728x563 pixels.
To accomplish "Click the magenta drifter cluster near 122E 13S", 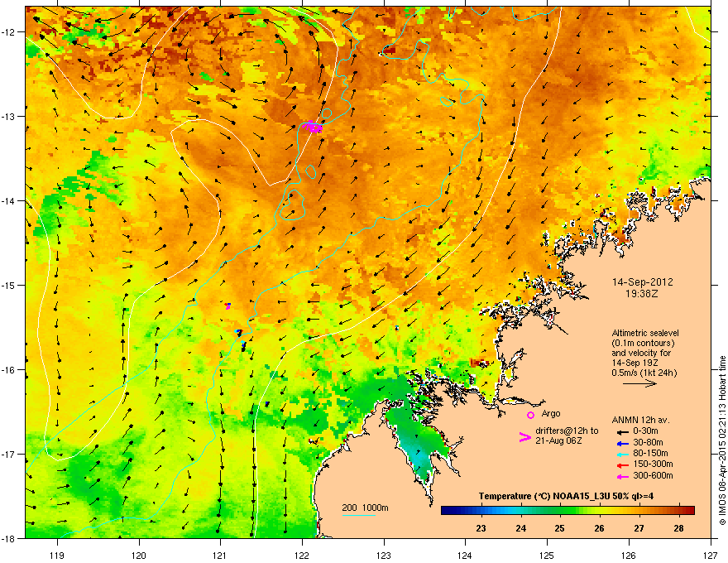I will 312,126.
